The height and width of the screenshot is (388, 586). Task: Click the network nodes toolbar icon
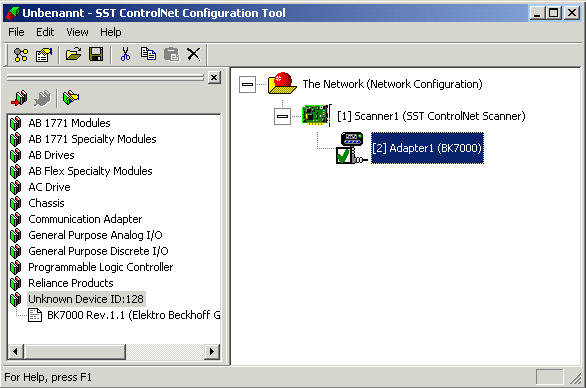pyautogui.click(x=21, y=55)
